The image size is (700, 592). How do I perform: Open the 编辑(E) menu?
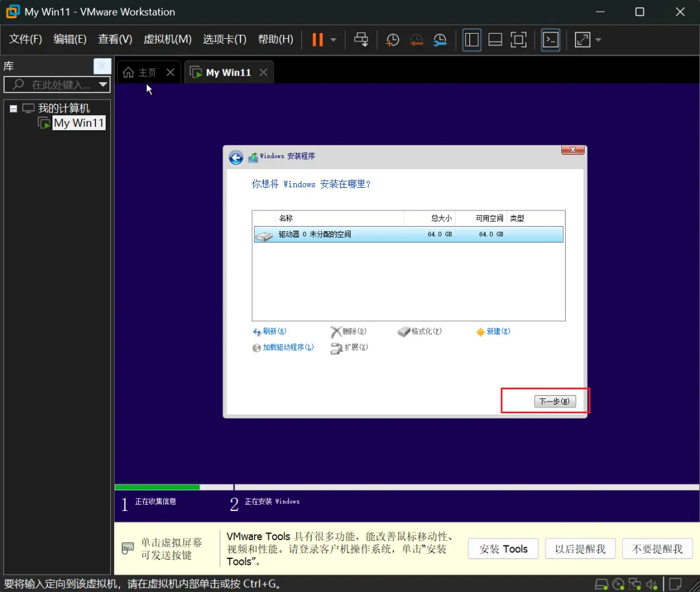70,40
